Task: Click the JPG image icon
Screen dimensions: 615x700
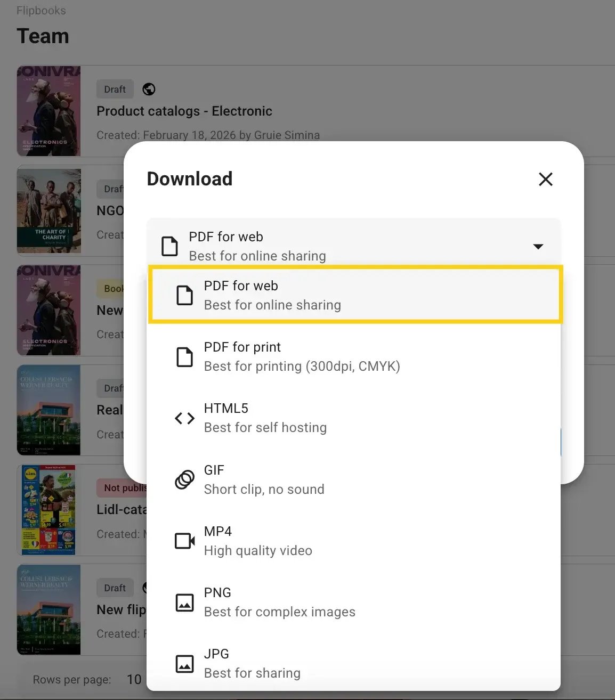Action: pos(184,664)
